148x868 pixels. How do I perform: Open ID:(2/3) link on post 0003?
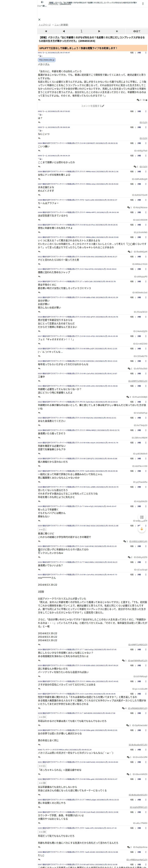pyautogui.click(x=143, y=138)
